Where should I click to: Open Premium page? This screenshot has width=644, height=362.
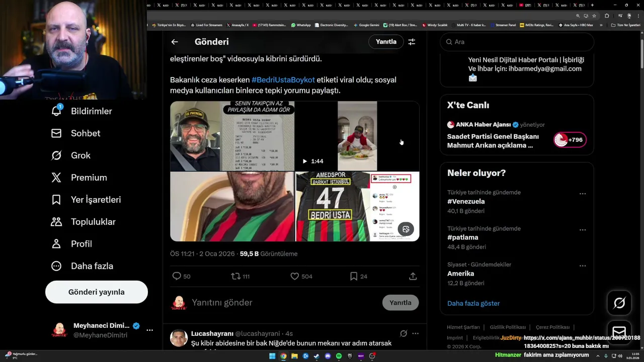79,177
